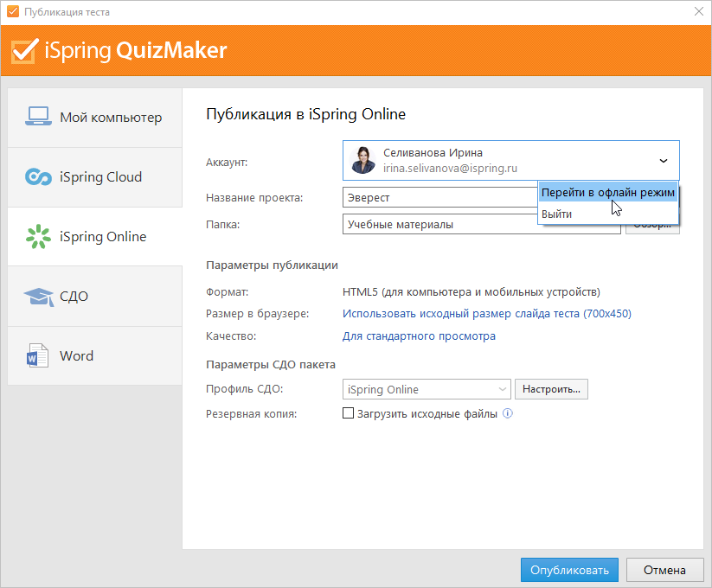Click the iSpring Cloud infinity icon

pos(38,177)
